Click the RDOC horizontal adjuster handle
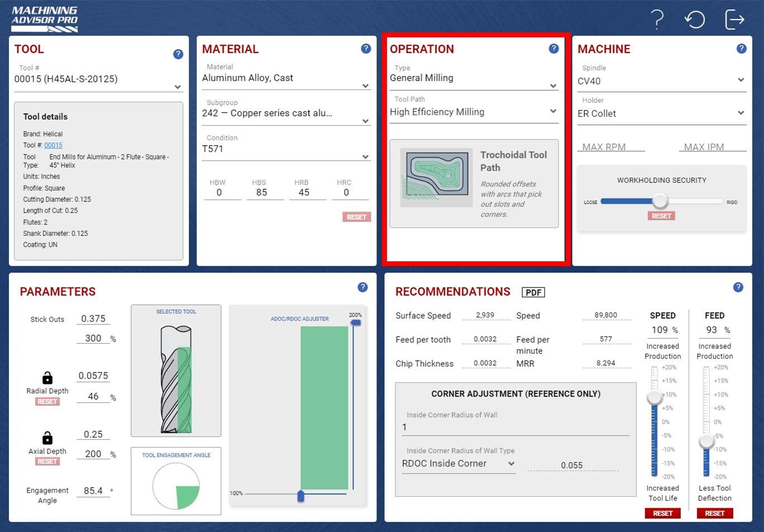The height and width of the screenshot is (532, 764). click(301, 495)
